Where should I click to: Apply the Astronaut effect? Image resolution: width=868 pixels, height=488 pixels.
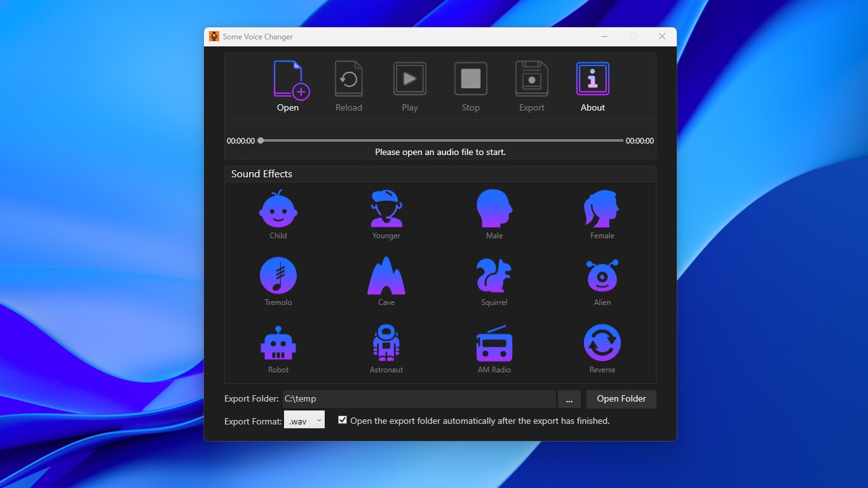(x=386, y=347)
